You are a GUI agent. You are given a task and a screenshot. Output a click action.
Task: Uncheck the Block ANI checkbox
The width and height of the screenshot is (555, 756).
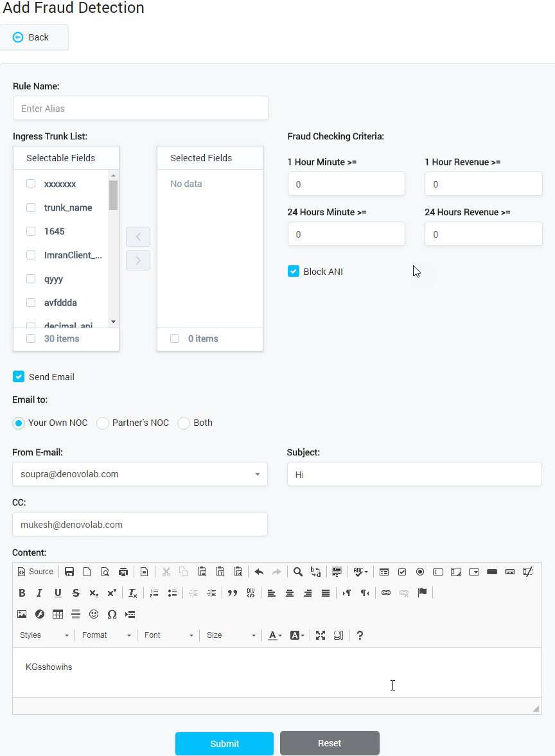294,272
